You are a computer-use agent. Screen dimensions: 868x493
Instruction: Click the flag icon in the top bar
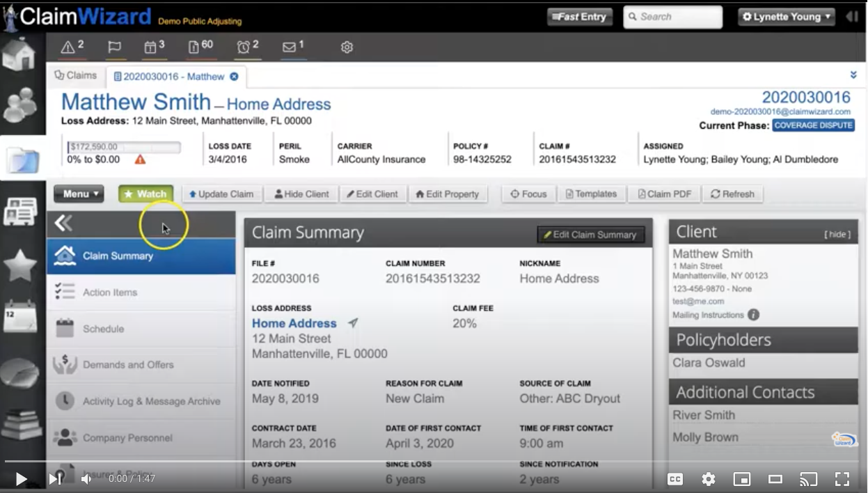coord(114,48)
